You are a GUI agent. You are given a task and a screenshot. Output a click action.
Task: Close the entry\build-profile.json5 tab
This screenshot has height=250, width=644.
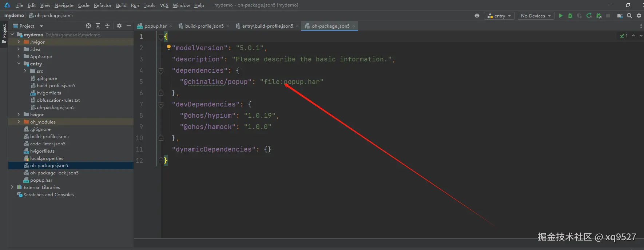297,26
